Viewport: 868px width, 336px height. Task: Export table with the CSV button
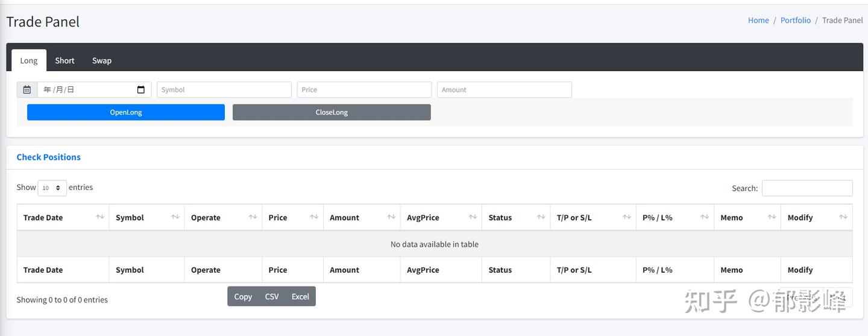(272, 296)
